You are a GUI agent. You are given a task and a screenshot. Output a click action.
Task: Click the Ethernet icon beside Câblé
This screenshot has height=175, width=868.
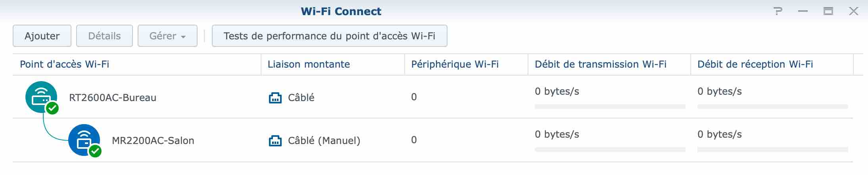[x=275, y=97]
